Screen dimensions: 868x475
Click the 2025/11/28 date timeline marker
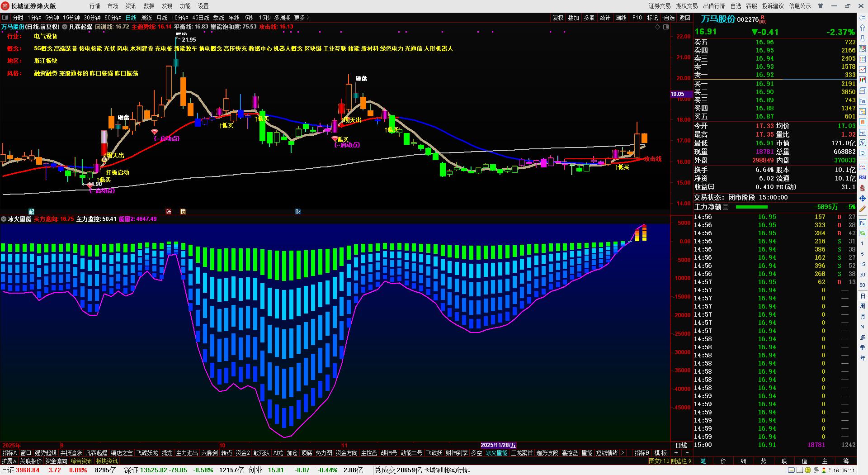tap(498, 445)
